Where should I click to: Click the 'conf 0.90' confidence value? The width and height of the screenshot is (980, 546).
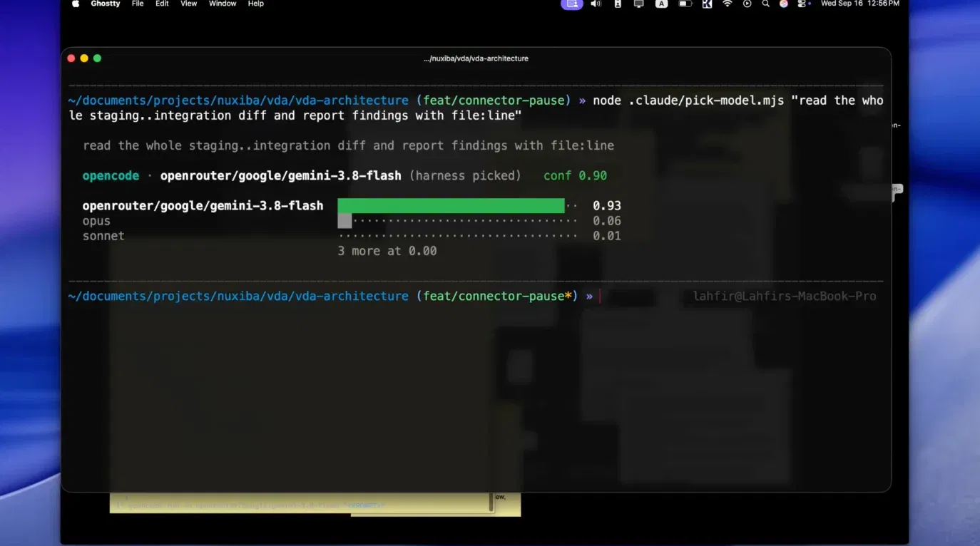[575, 175]
